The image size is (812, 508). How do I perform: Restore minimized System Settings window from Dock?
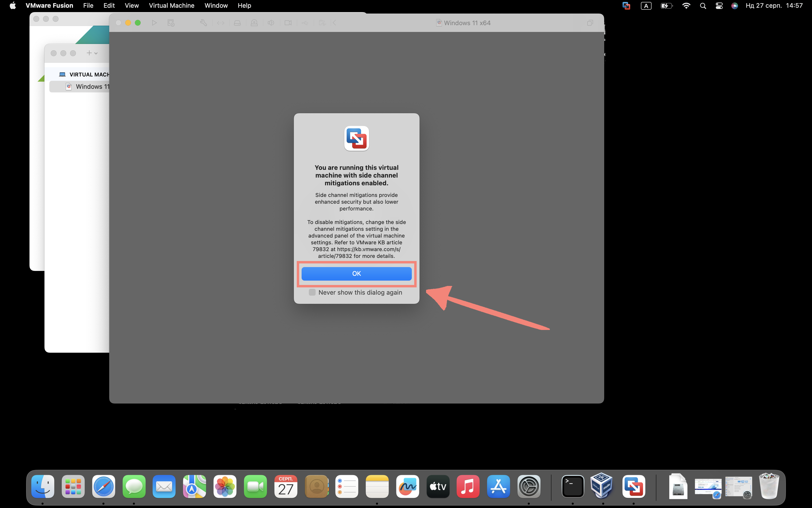click(x=738, y=487)
